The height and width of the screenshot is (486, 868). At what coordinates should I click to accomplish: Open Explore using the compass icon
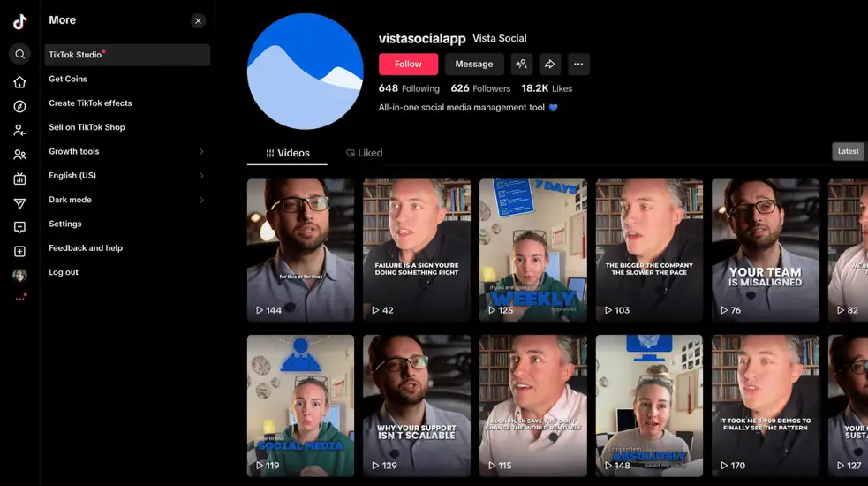19,106
